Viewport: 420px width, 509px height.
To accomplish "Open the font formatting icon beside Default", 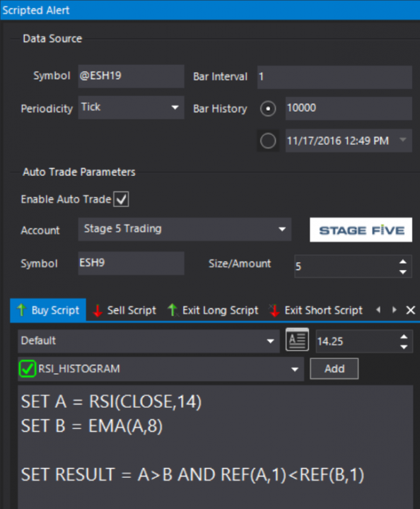I will pyautogui.click(x=297, y=340).
